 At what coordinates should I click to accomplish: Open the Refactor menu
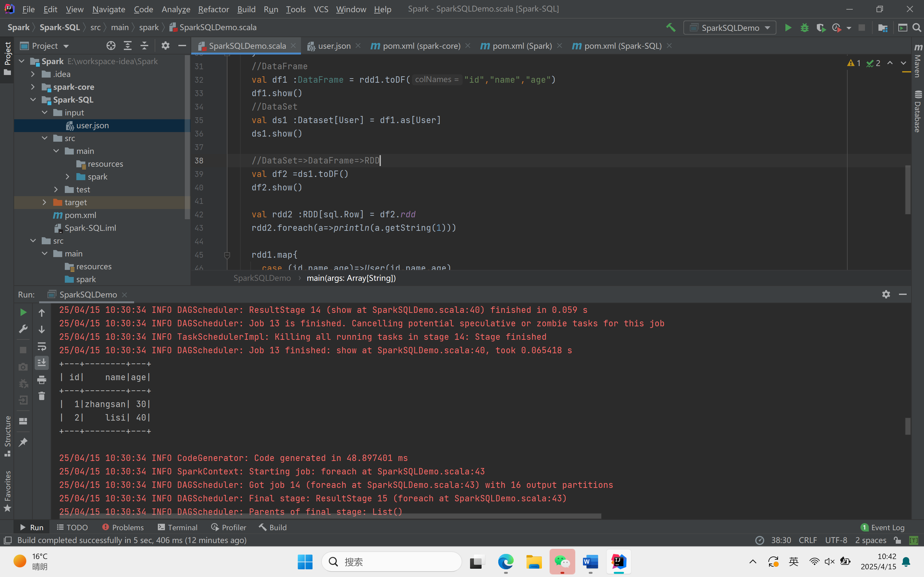click(x=213, y=9)
